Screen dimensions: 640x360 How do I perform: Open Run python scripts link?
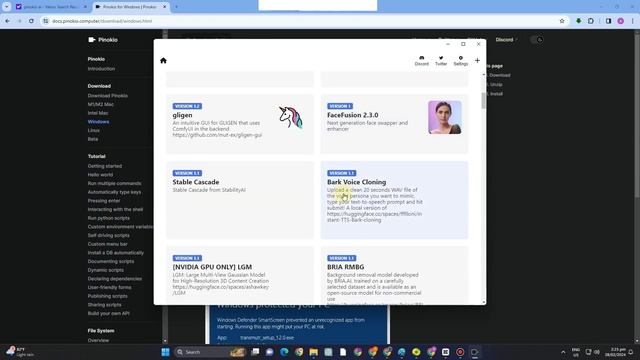coord(108,218)
